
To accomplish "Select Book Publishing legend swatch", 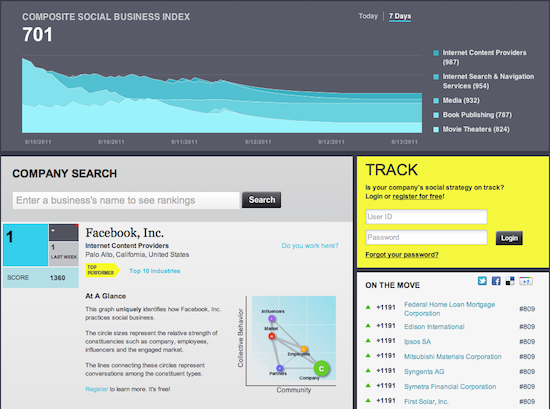I will (x=436, y=115).
